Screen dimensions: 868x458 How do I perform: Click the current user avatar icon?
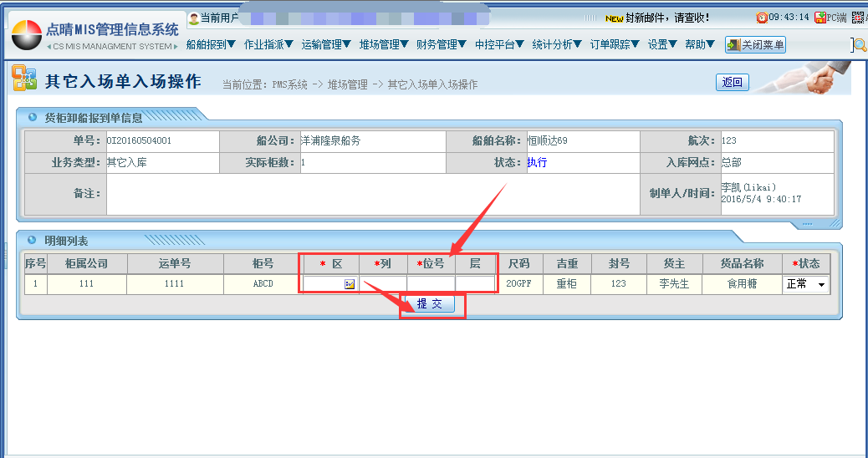point(194,18)
